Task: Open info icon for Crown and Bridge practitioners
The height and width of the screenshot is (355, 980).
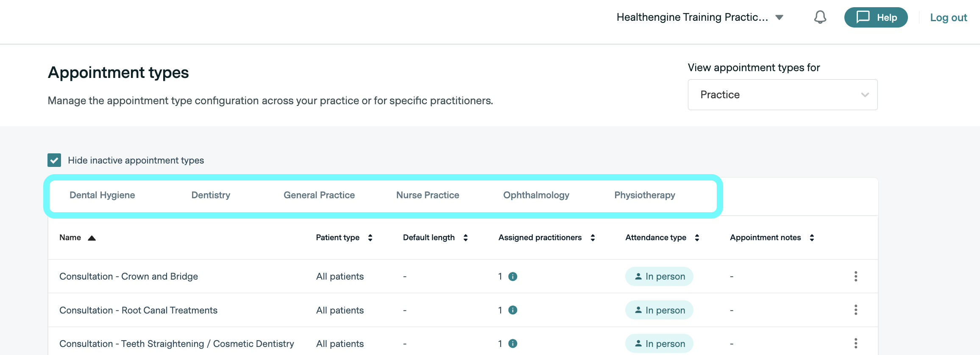Action: pyautogui.click(x=513, y=277)
